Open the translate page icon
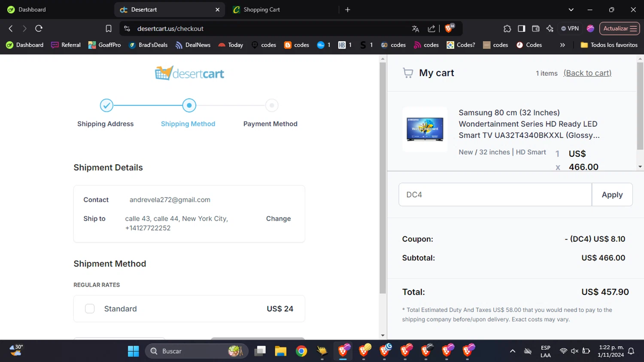Viewport: 644px width, 362px height. click(415, 28)
